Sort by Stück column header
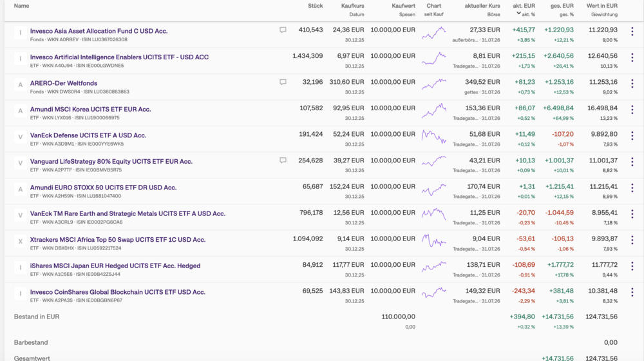Image resolution: width=644 pixels, height=361 pixels. click(316, 6)
